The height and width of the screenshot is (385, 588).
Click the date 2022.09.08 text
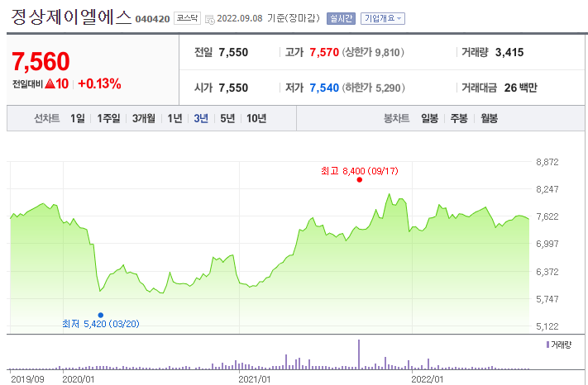pos(240,18)
